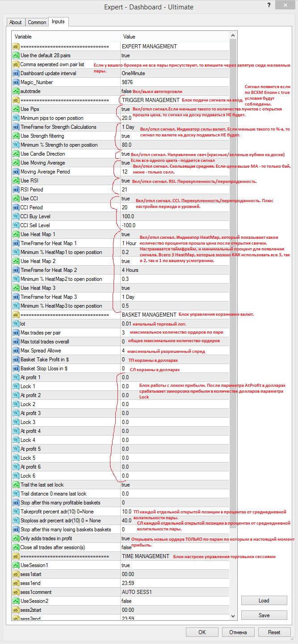Click the icon beside 'At profit 1'
Screen dimensions: 298x644
(x=16, y=377)
